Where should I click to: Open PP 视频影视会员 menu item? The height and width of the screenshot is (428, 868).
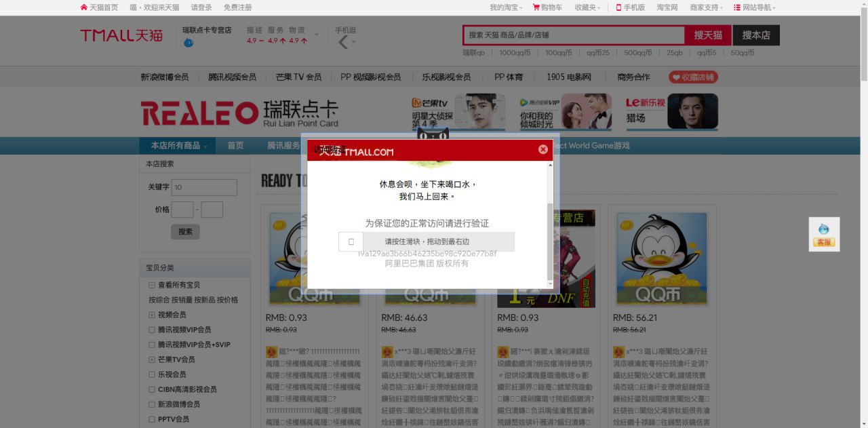(x=371, y=77)
